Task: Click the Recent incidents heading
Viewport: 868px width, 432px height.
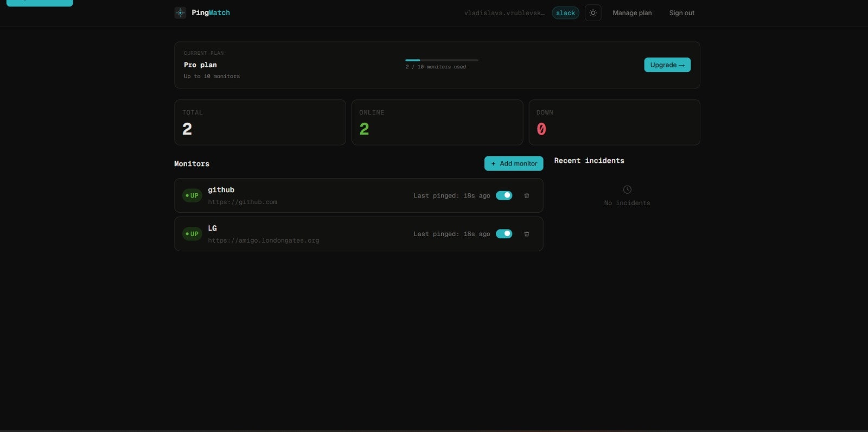Action: coord(589,161)
